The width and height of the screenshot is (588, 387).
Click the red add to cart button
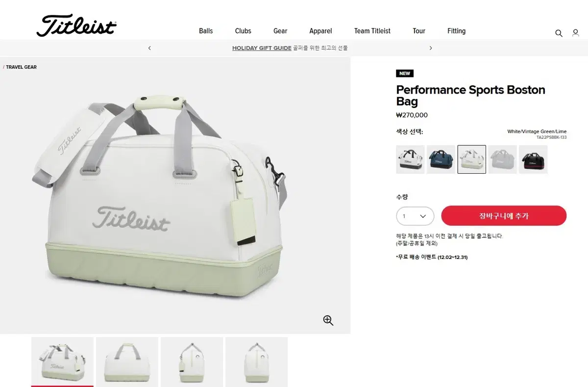coord(504,216)
